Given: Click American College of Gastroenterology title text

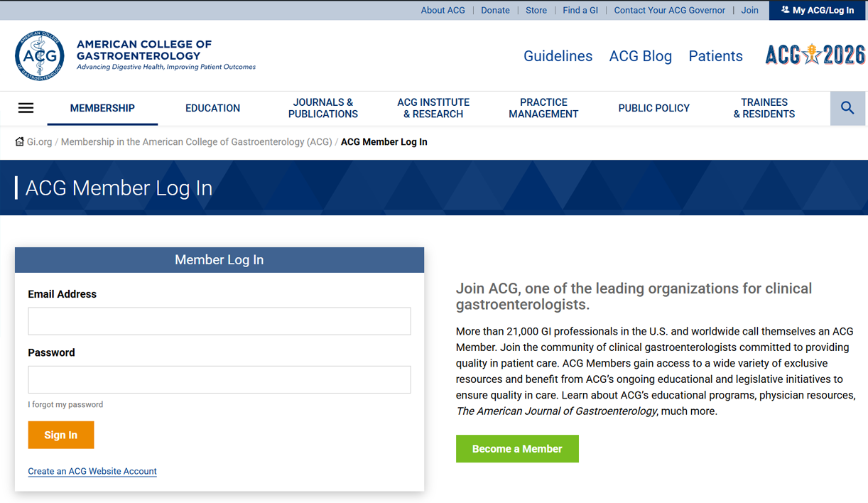Looking at the screenshot, I should [144, 50].
